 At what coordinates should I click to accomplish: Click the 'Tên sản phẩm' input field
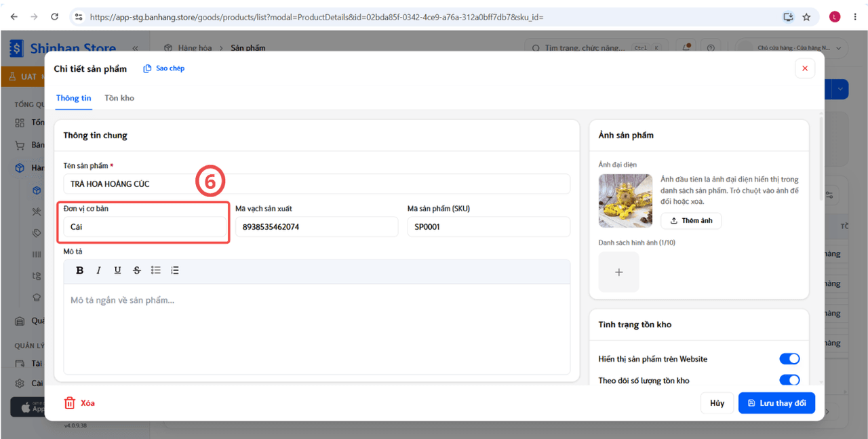point(317,184)
